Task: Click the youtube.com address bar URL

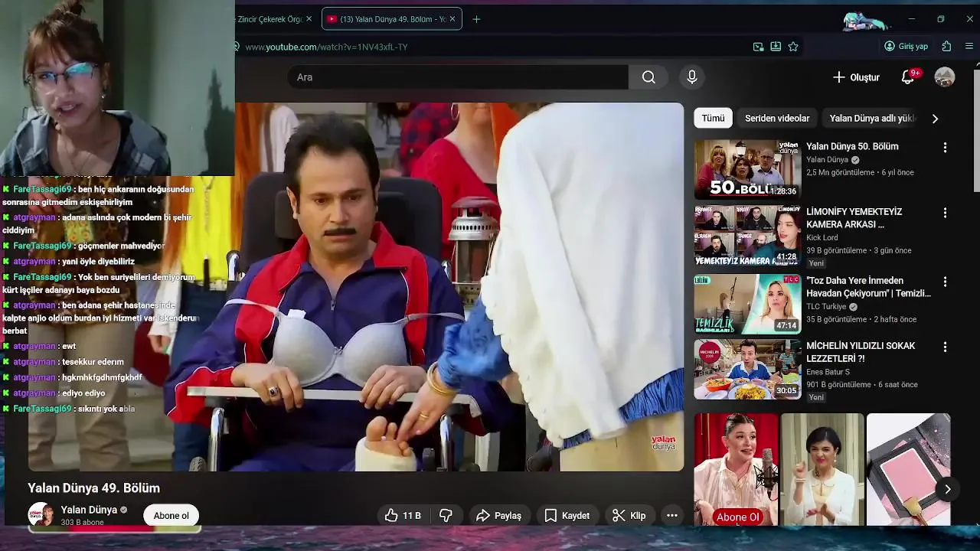Action: [x=326, y=47]
